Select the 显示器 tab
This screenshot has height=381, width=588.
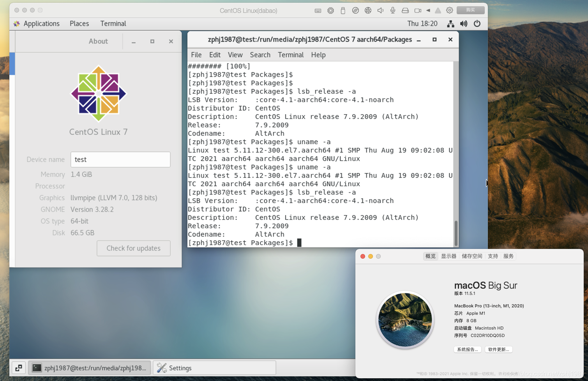click(449, 256)
